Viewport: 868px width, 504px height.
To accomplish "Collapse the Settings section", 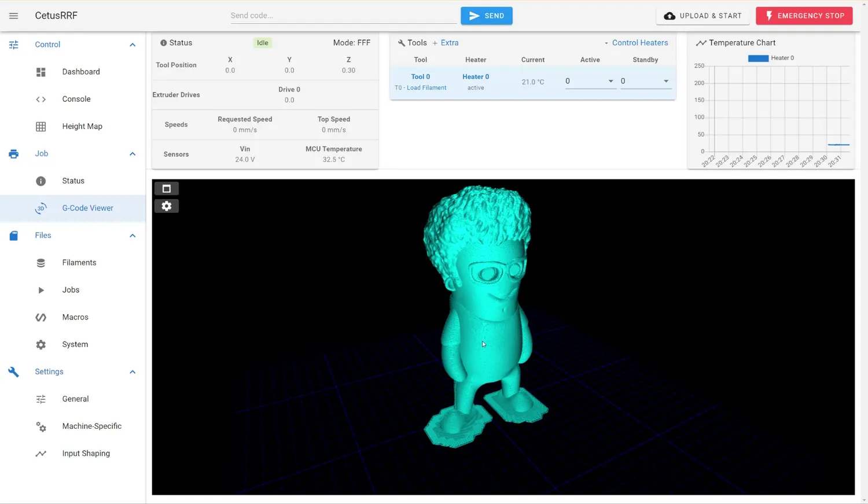I will (133, 371).
